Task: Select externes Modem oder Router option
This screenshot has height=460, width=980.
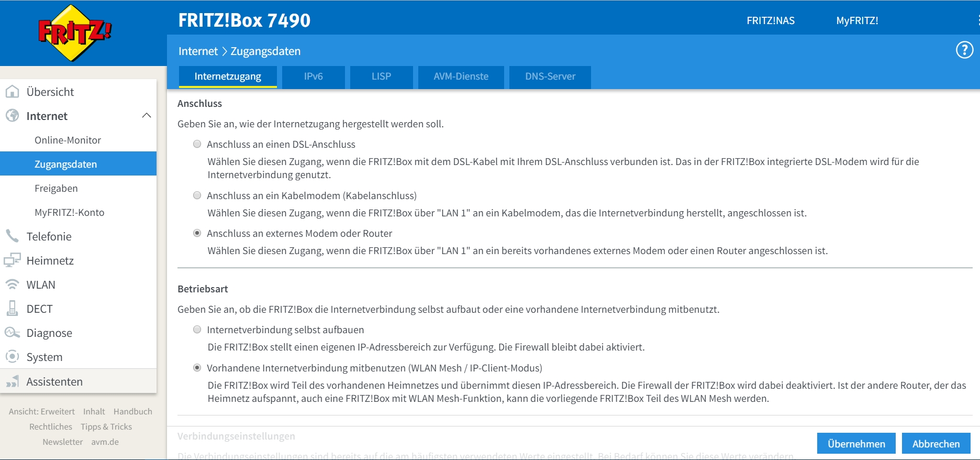Action: [197, 233]
